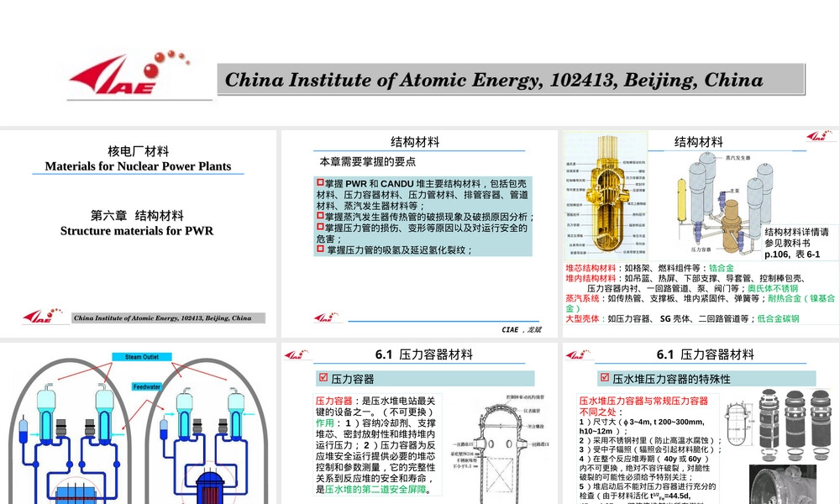Select the note '结构材料详情请参见教科书 p.106'
This screenshot has width=840, height=504.
pyautogui.click(x=796, y=243)
